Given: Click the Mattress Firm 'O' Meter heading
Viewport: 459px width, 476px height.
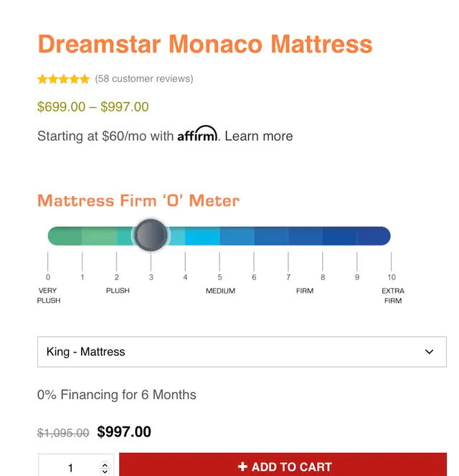Looking at the screenshot, I should pos(138,200).
